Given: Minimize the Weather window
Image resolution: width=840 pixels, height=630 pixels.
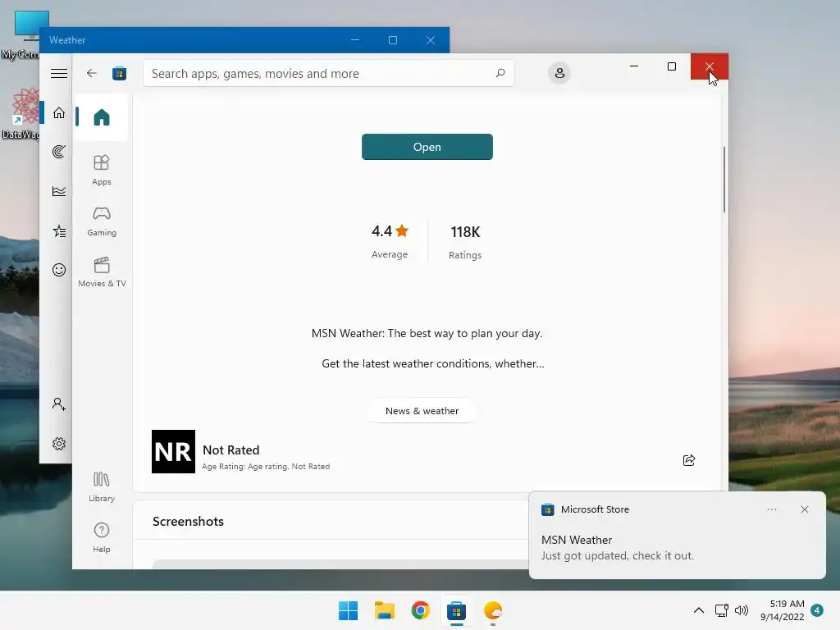Looking at the screenshot, I should [354, 40].
